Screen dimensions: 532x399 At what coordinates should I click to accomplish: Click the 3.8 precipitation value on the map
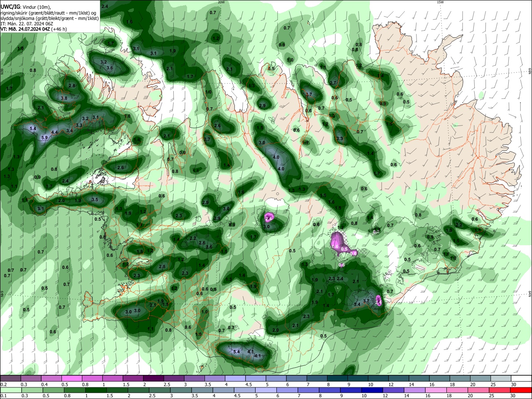(64, 98)
